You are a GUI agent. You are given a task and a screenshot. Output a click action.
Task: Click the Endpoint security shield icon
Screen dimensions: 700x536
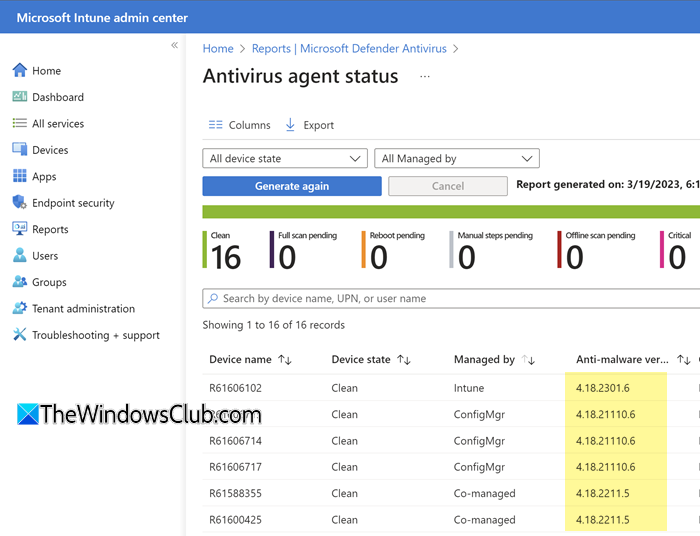(19, 203)
